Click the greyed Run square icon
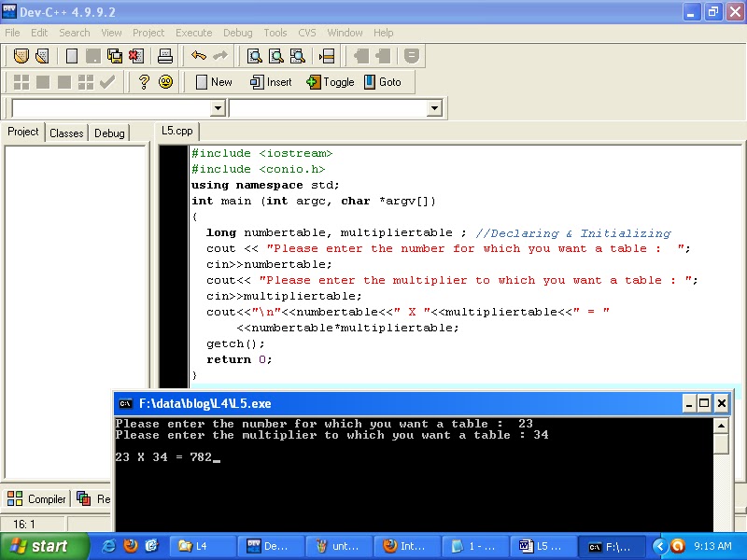The width and height of the screenshot is (747, 560). (43, 82)
